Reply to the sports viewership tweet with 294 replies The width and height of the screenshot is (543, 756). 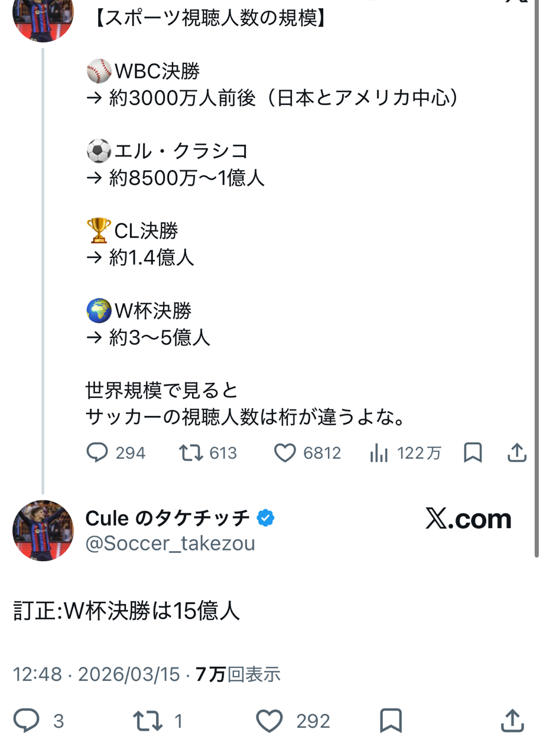pos(97,453)
